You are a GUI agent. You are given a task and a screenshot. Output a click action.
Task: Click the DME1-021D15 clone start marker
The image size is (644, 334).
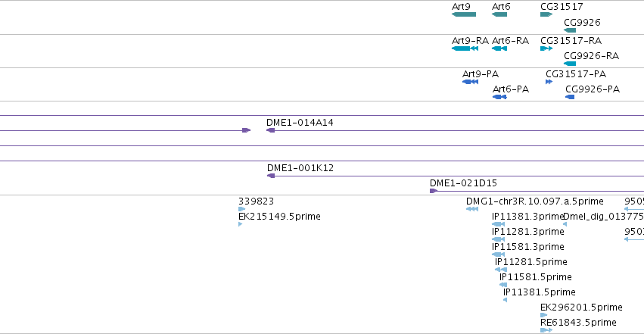(x=434, y=191)
